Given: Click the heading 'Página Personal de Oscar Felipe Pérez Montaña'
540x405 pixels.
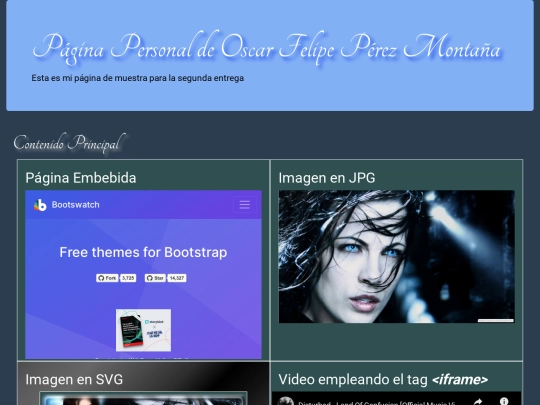Looking at the screenshot, I should point(267,49).
